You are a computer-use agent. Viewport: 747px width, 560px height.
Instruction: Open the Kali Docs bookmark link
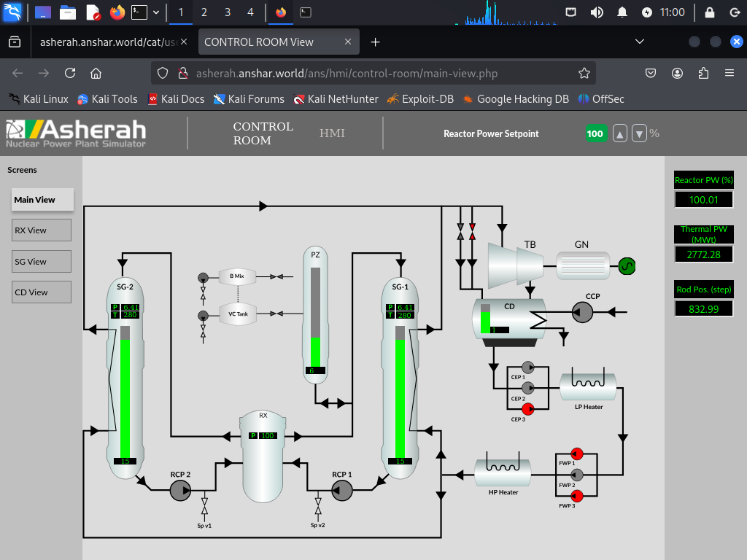click(x=177, y=99)
